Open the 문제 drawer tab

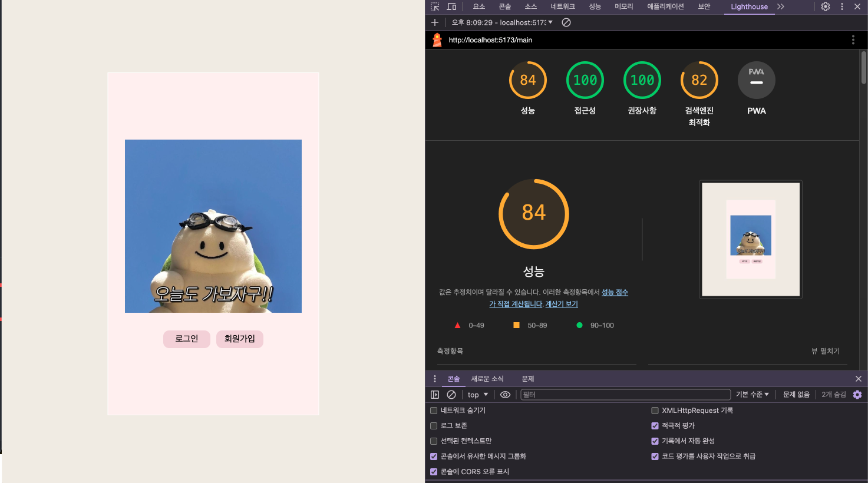pyautogui.click(x=527, y=379)
